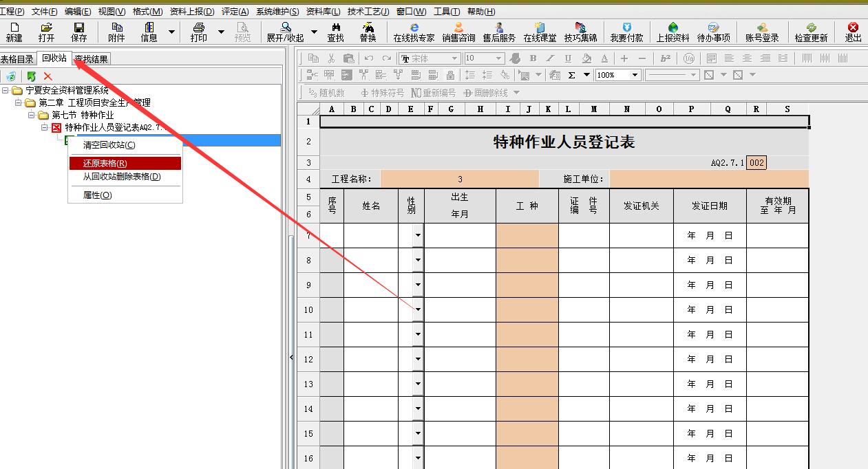The height and width of the screenshot is (469, 868).
Task: Open the 100% zoom dropdown
Action: 635,75
